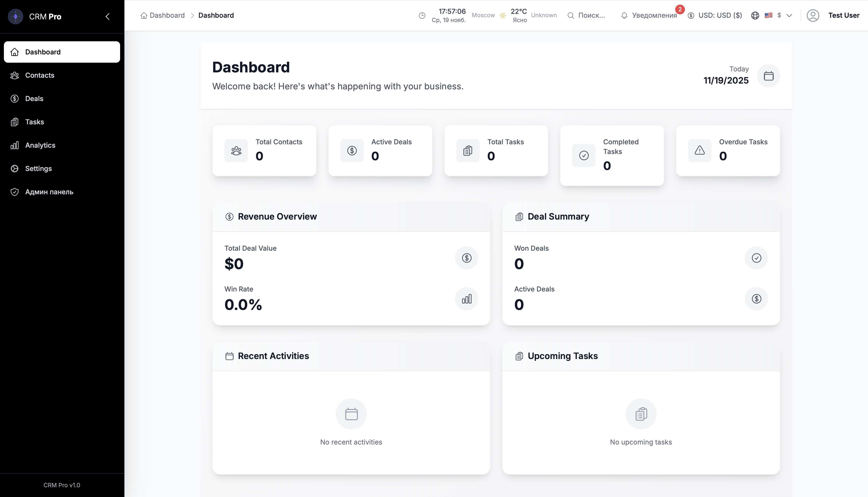Click the globe language icon
The image size is (868, 497).
point(755,15)
